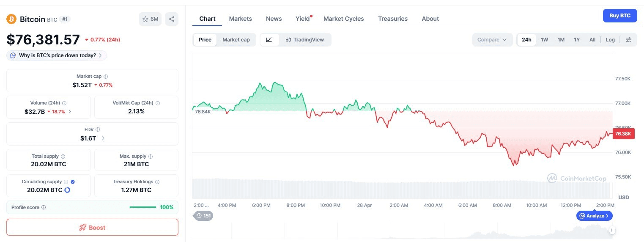This screenshot has width=644, height=242.
Task: Click the Market cap info icon
Action: 106,77
